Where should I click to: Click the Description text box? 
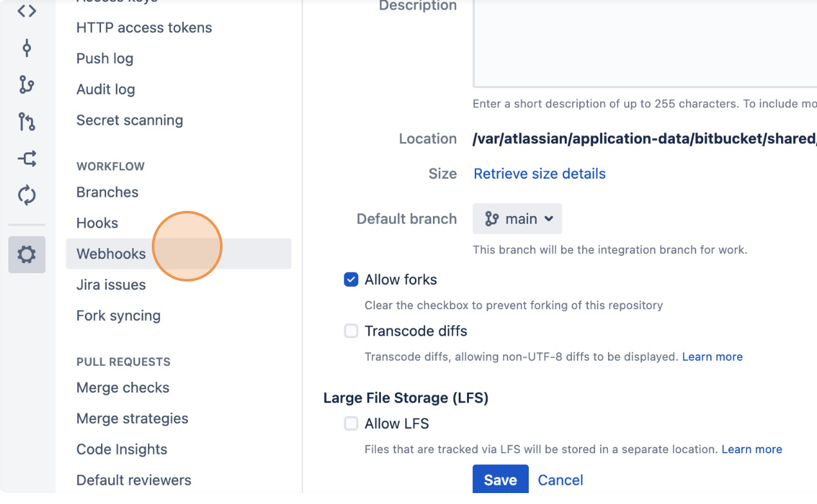[643, 42]
